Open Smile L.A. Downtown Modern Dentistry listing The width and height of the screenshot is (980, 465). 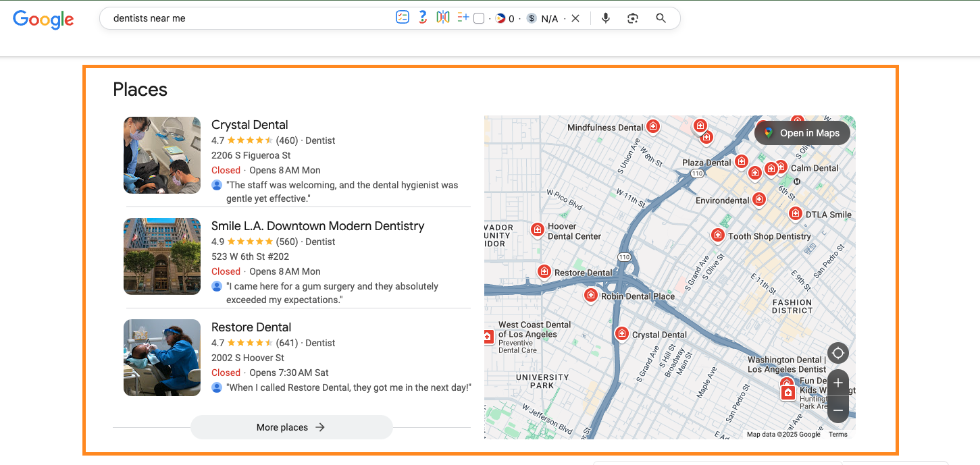318,226
